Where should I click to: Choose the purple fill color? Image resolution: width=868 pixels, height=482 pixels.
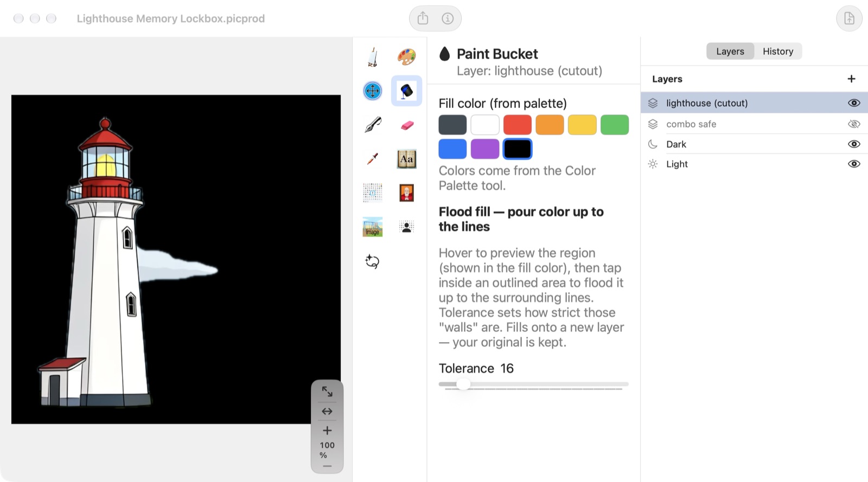tap(485, 149)
